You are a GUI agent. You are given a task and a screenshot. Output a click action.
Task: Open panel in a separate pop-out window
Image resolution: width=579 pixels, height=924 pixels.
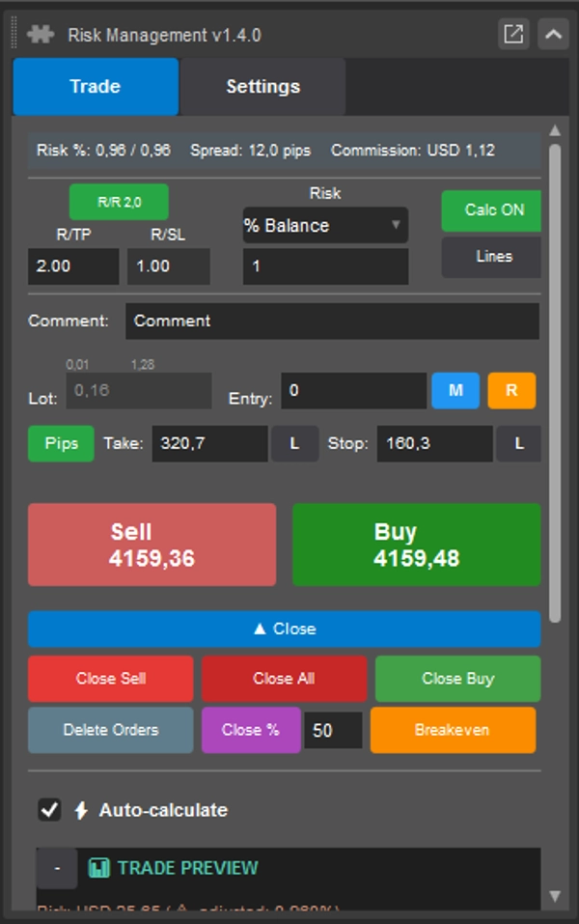pos(513,34)
